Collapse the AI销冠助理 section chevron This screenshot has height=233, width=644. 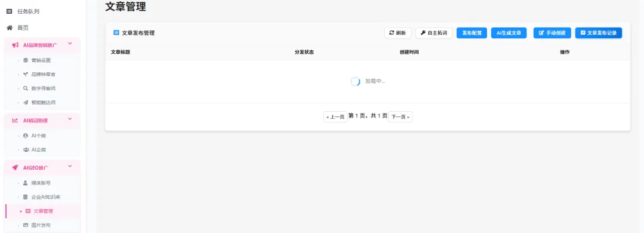[70, 119]
